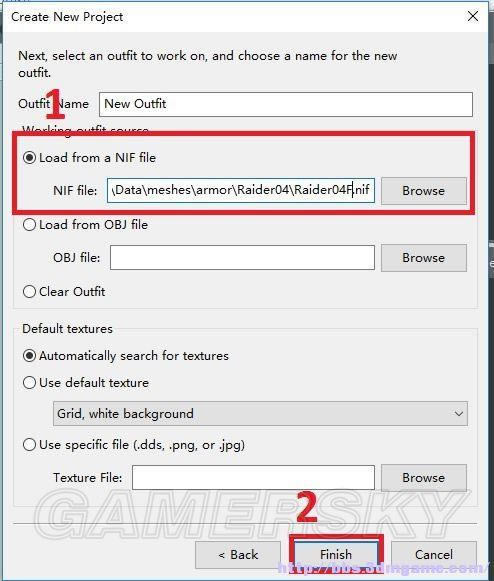Open the Grid, white background dropdown
Screen dimensions: 494x581
(x=260, y=413)
